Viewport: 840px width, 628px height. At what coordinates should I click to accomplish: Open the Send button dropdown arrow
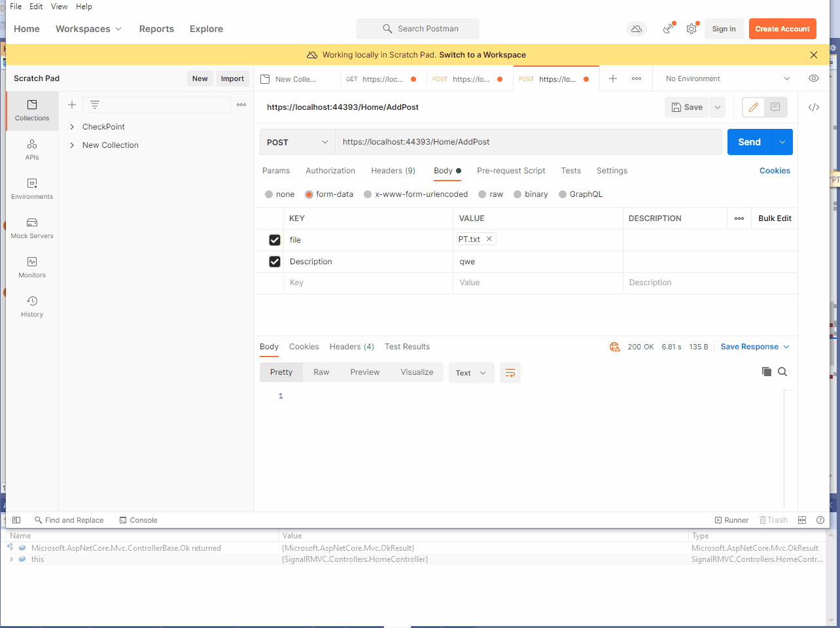click(x=782, y=142)
